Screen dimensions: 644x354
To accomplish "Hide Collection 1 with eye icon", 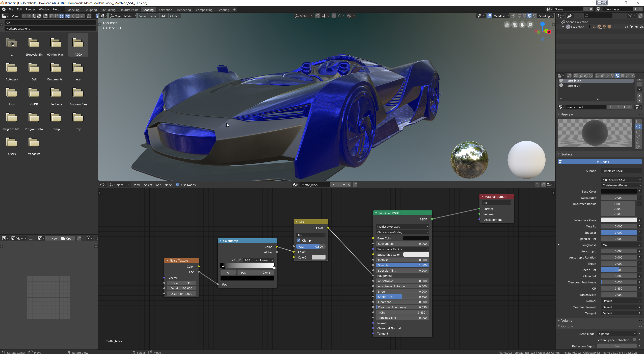I will tap(636, 27).
